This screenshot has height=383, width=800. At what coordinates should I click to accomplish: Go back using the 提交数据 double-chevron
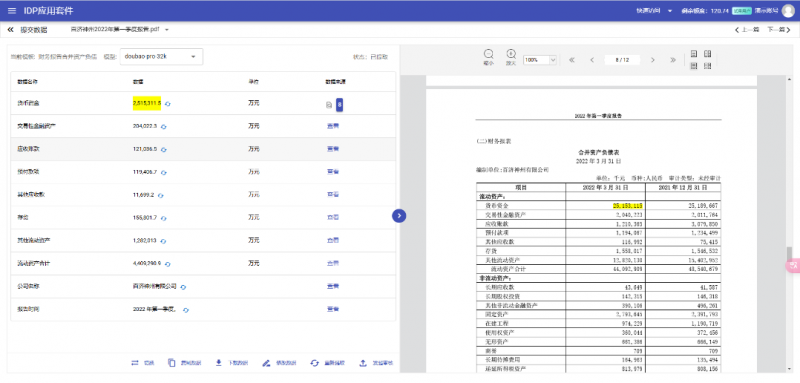10,30
